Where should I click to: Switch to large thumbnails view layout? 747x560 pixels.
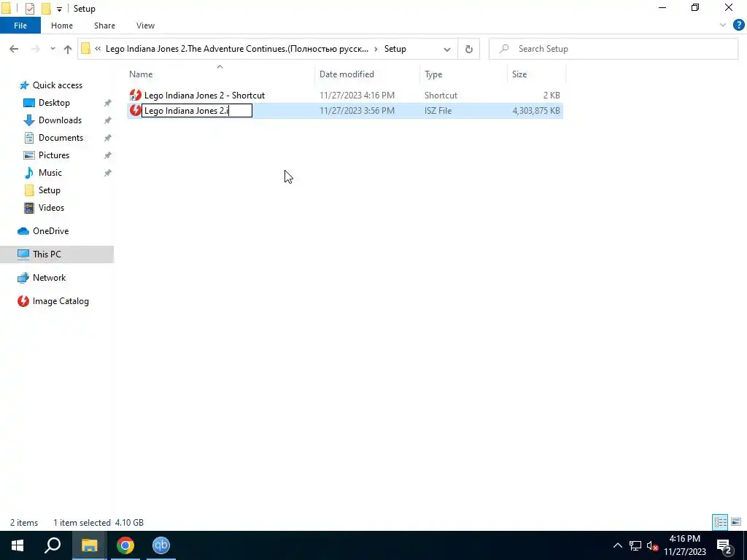tap(736, 522)
